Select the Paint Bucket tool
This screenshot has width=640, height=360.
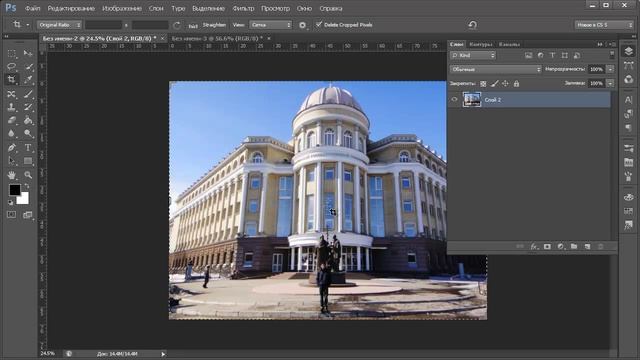[28, 120]
